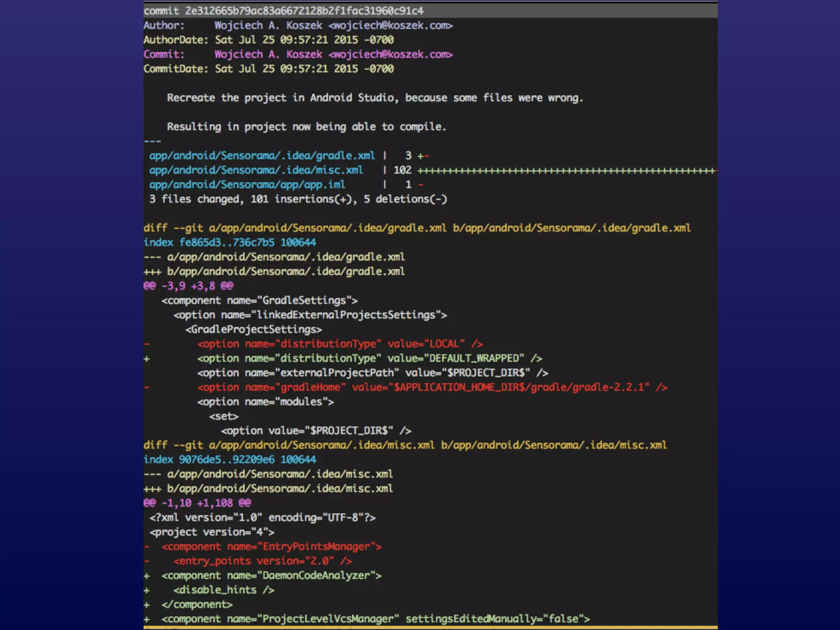Image resolution: width=840 pixels, height=630 pixels.
Task: Click the linkedExternalProjectsSettings option line
Action: tap(310, 315)
